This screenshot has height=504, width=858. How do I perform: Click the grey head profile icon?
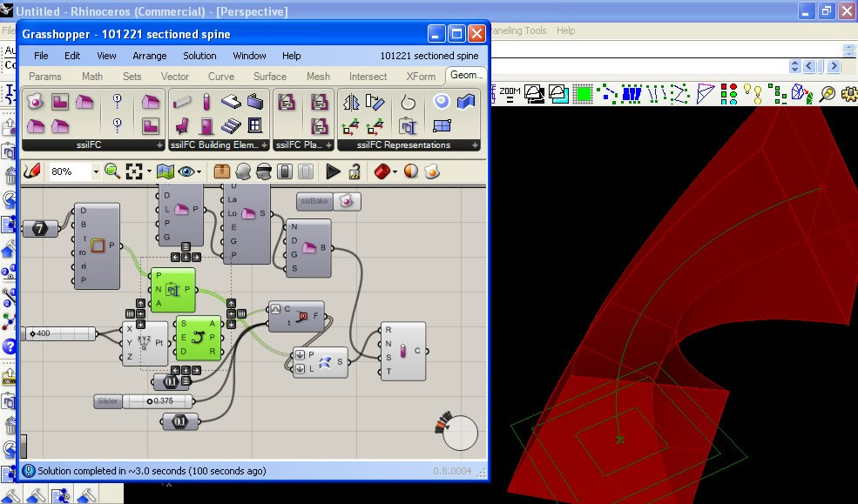243,171
